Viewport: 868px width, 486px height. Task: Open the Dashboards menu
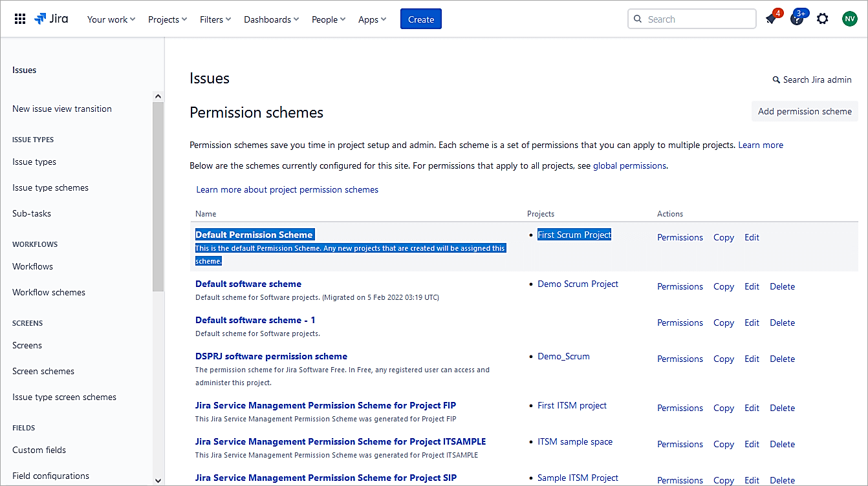tap(271, 19)
